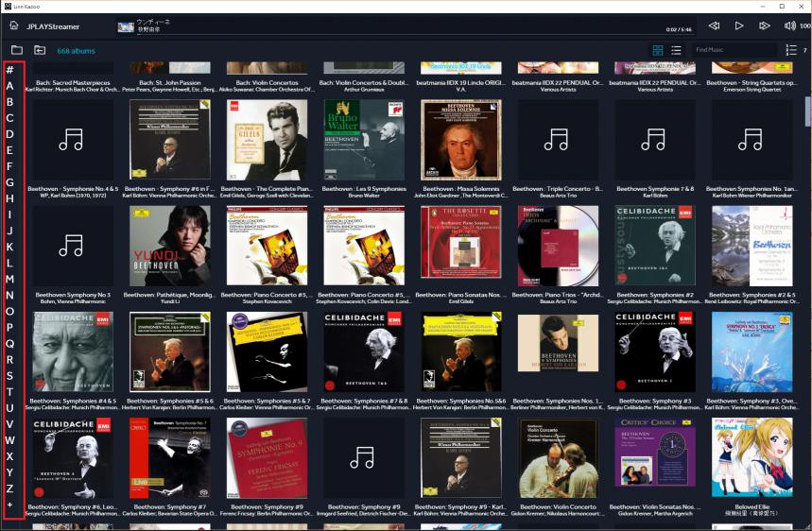Jump to letter B in the index
This screenshot has height=531, width=812.
coord(9,102)
